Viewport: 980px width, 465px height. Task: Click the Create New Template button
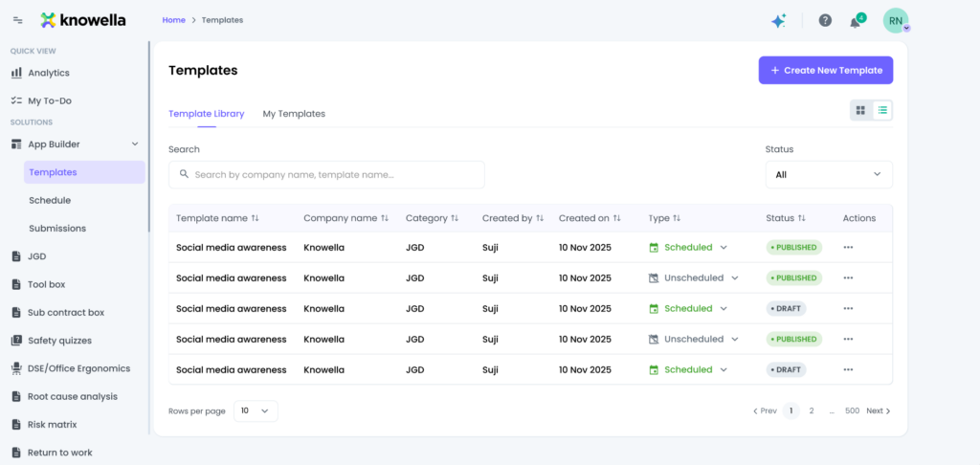pyautogui.click(x=826, y=70)
